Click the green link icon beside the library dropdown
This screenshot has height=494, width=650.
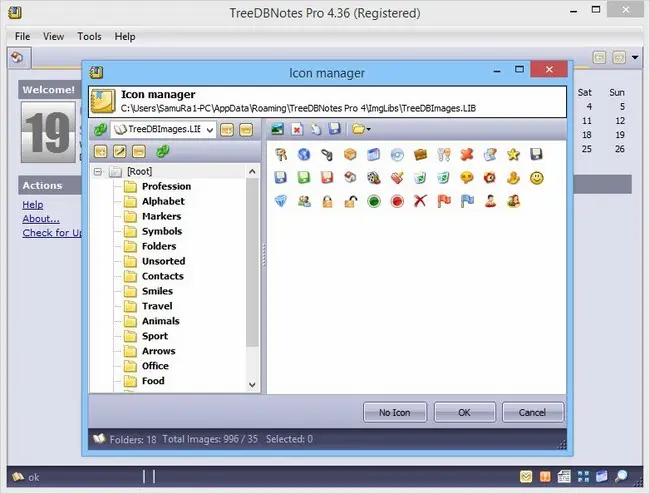pyautogui.click(x=100, y=130)
